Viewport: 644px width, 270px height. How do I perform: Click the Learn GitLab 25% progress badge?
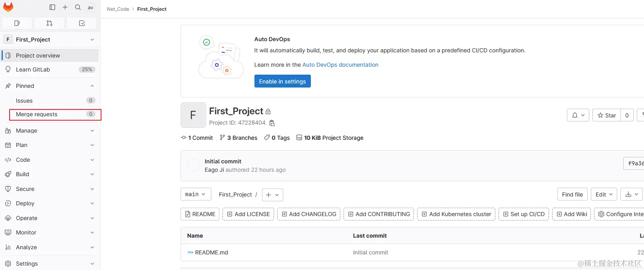click(87, 69)
